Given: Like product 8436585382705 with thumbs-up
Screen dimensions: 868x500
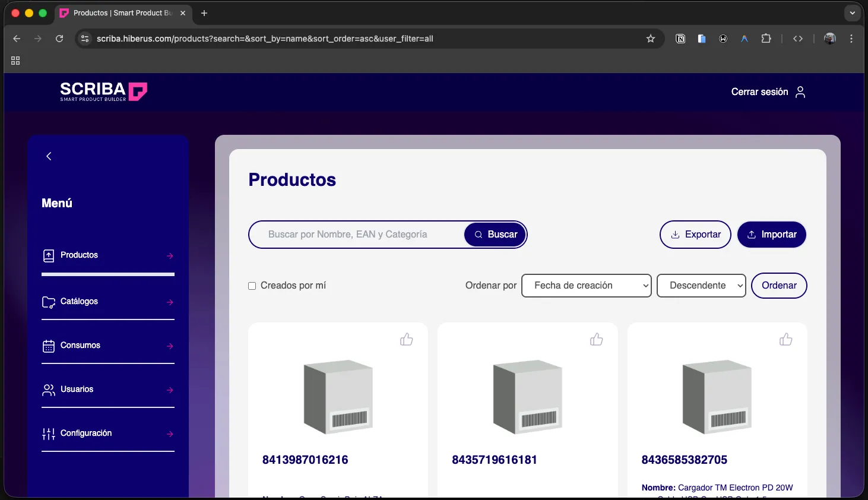Looking at the screenshot, I should pos(785,339).
